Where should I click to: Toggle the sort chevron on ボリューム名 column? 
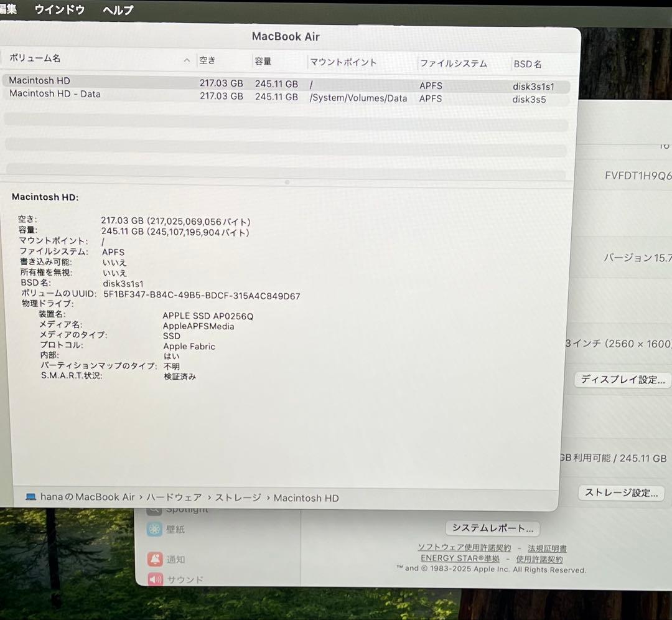click(187, 59)
